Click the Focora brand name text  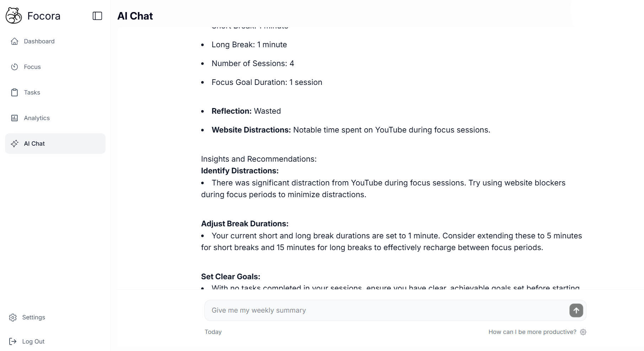pos(44,16)
